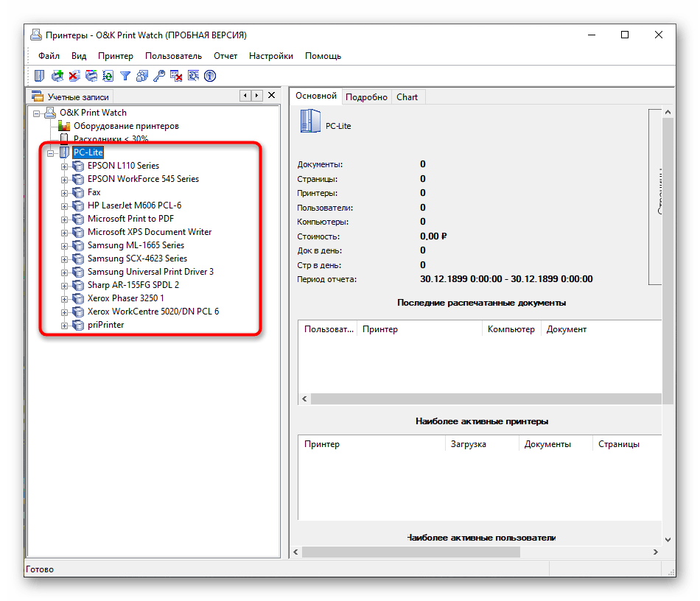The height and width of the screenshot is (601, 700).
Task: Select Xerox WorkCentre 5020/DN PCL 6
Action: click(153, 312)
